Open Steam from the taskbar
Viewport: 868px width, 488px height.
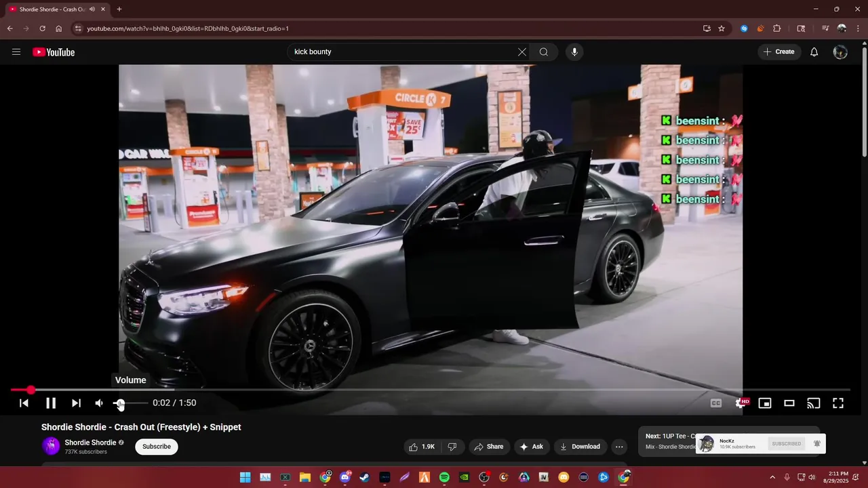(365, 477)
